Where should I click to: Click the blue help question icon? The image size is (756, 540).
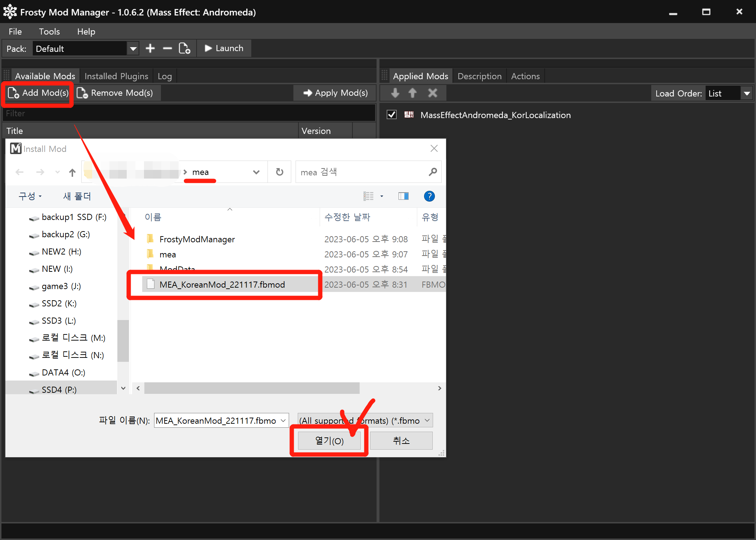click(x=429, y=196)
